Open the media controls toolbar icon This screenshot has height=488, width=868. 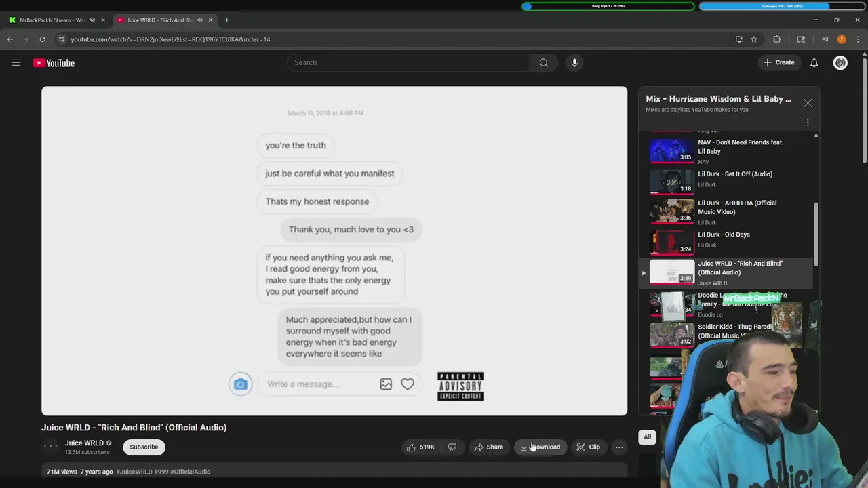pyautogui.click(x=825, y=39)
